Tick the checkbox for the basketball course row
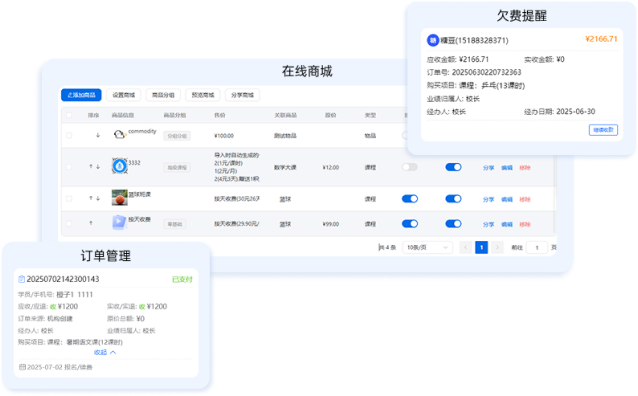The width and height of the screenshot is (638, 396). click(69, 199)
